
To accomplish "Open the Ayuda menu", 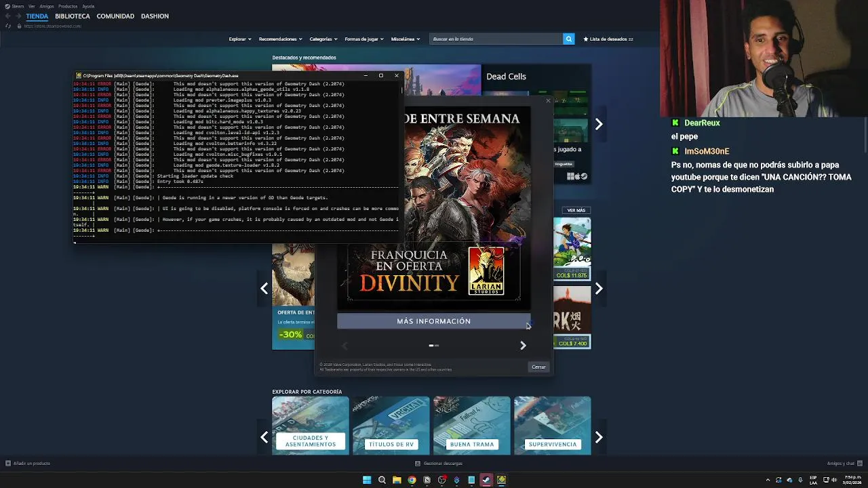I will [88, 6].
